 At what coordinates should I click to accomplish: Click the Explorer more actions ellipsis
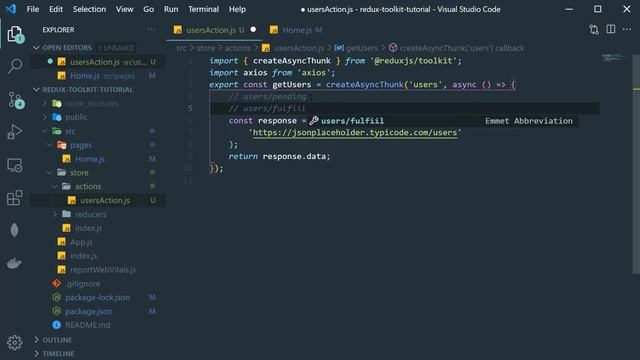click(x=151, y=29)
